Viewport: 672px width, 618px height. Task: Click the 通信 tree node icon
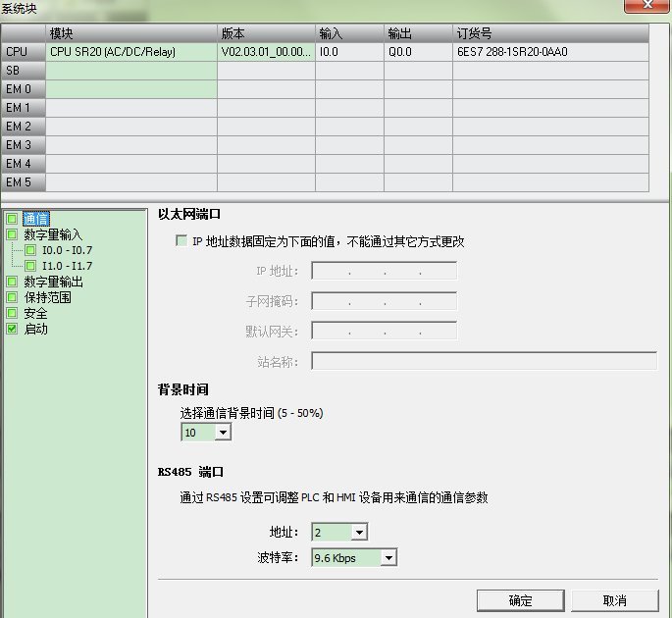coord(12,219)
